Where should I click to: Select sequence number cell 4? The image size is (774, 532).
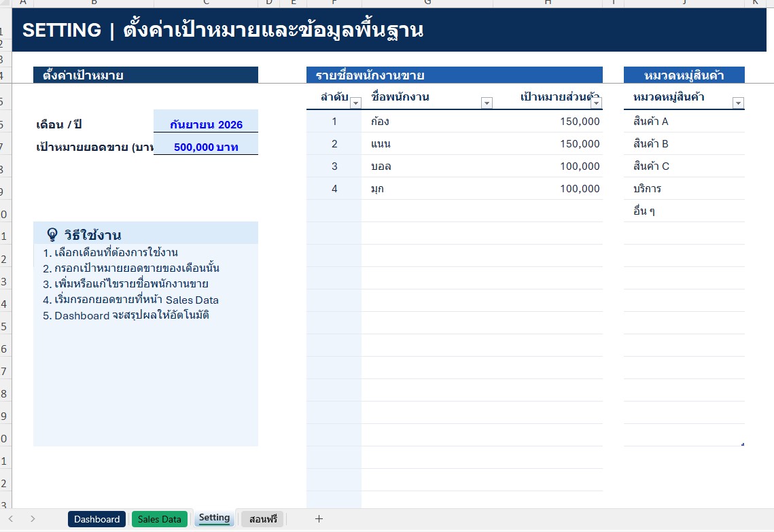[x=334, y=188]
